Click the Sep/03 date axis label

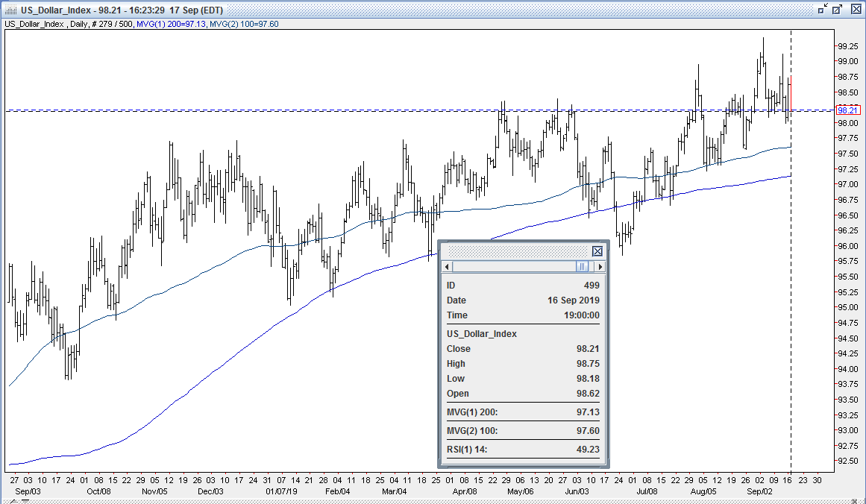click(28, 491)
